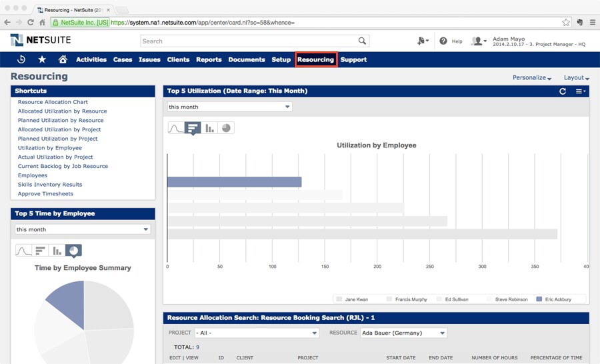Expand the Personalize menu
The height and width of the screenshot is (364, 600).
[532, 78]
